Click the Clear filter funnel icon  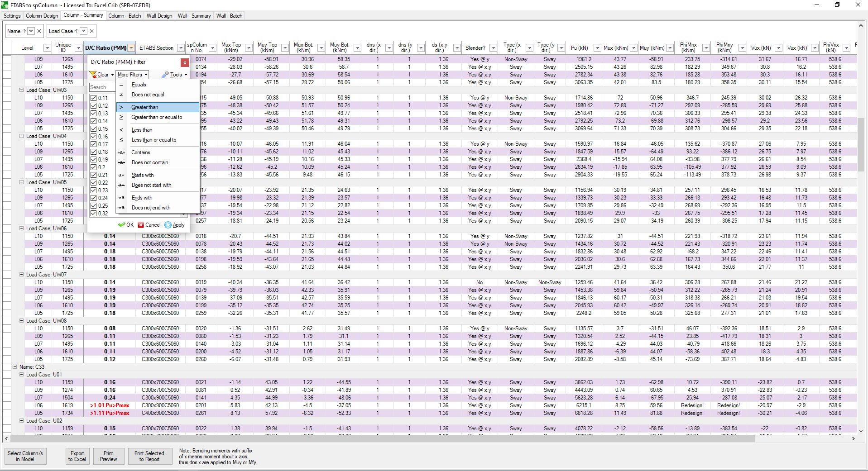tap(93, 75)
